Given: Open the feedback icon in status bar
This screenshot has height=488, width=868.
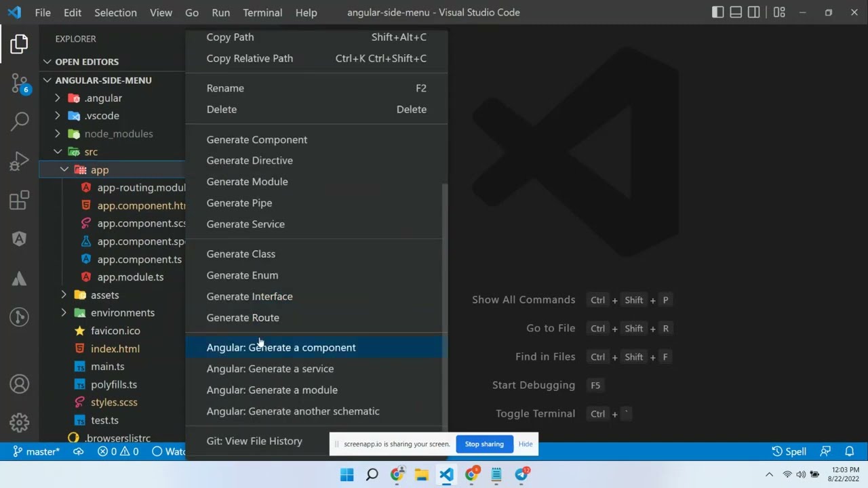Looking at the screenshot, I should pyautogui.click(x=825, y=451).
